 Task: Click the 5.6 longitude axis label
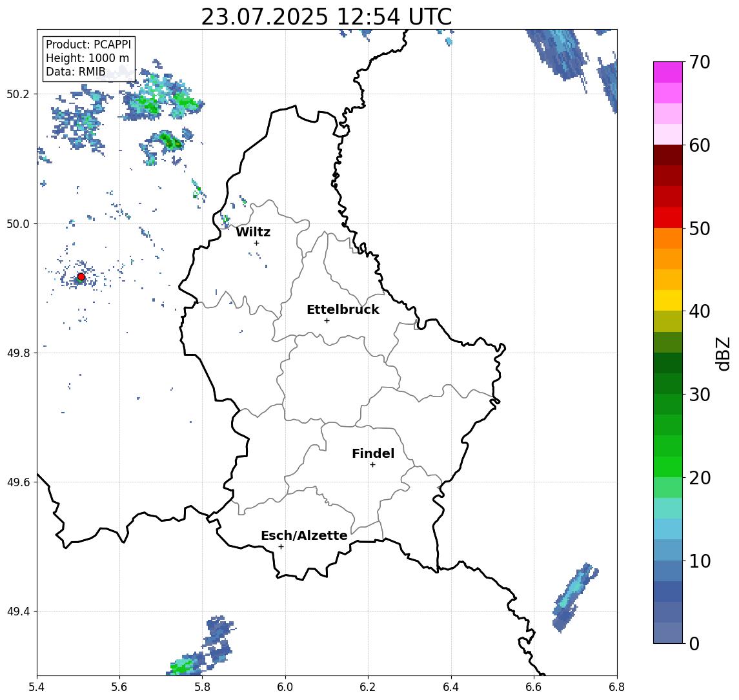tap(119, 687)
